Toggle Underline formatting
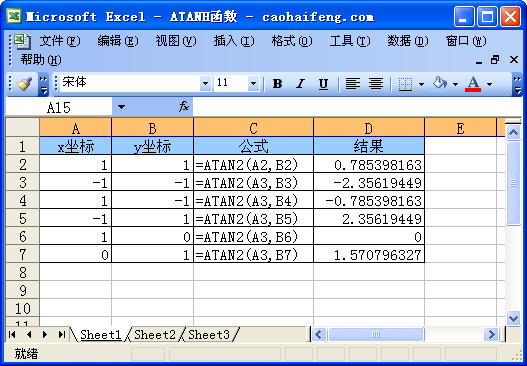Image resolution: width=527 pixels, height=366 pixels. [323, 83]
